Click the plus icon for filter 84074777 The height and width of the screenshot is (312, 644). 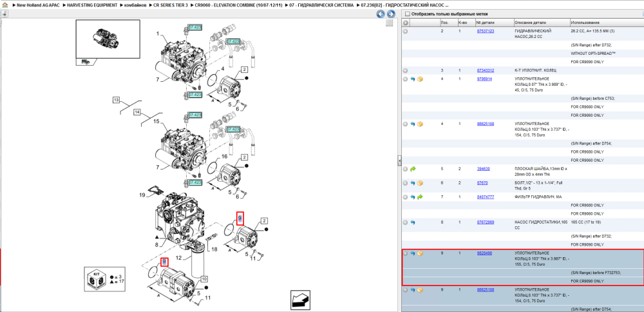[405, 197]
